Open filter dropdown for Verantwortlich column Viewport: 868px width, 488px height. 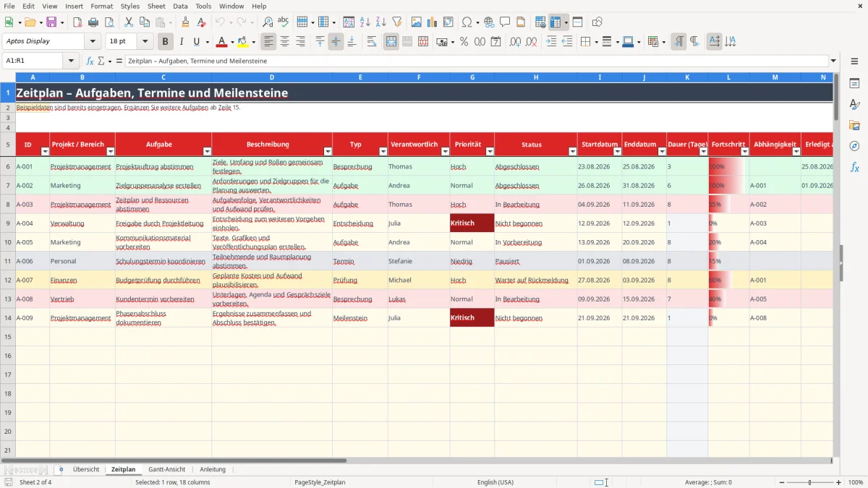445,152
